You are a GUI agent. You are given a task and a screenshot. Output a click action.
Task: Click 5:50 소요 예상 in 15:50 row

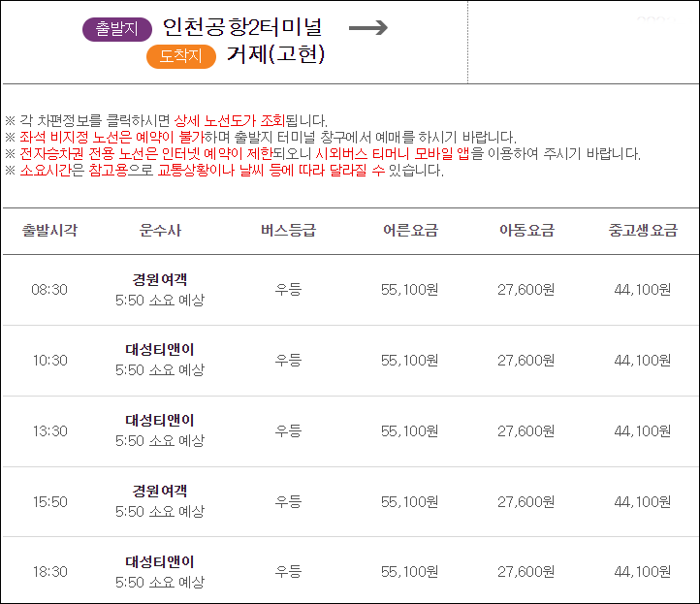(160, 512)
